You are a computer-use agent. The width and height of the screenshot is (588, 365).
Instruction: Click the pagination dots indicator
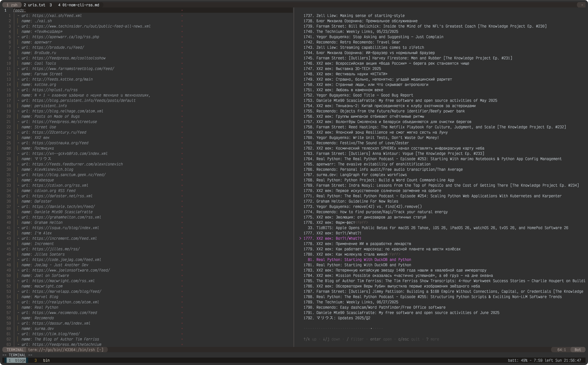(x=343, y=329)
